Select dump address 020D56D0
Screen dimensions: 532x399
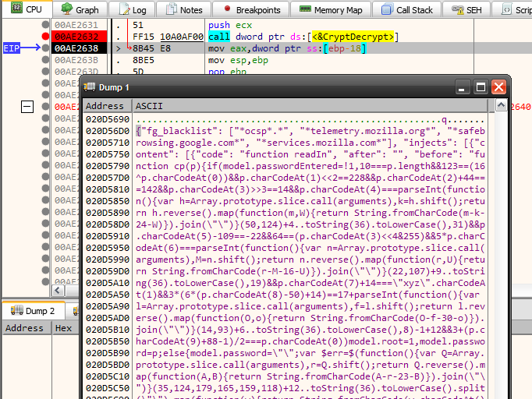pos(108,131)
